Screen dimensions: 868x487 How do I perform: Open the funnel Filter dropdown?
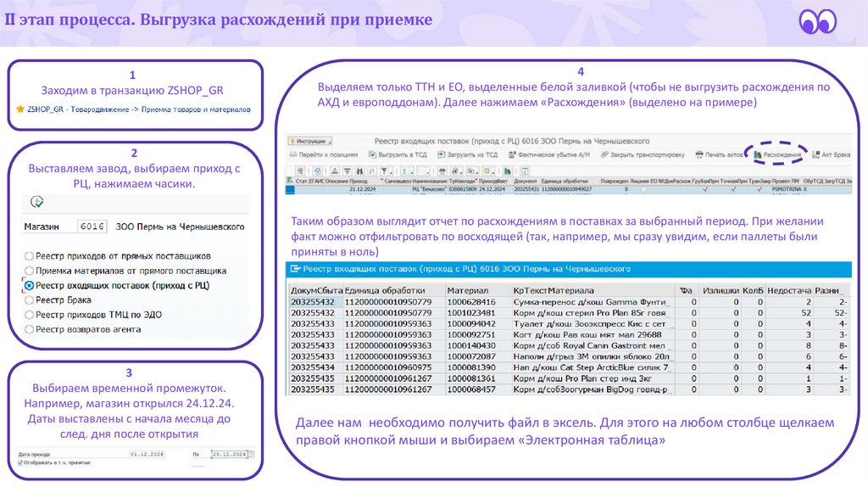click(x=386, y=171)
